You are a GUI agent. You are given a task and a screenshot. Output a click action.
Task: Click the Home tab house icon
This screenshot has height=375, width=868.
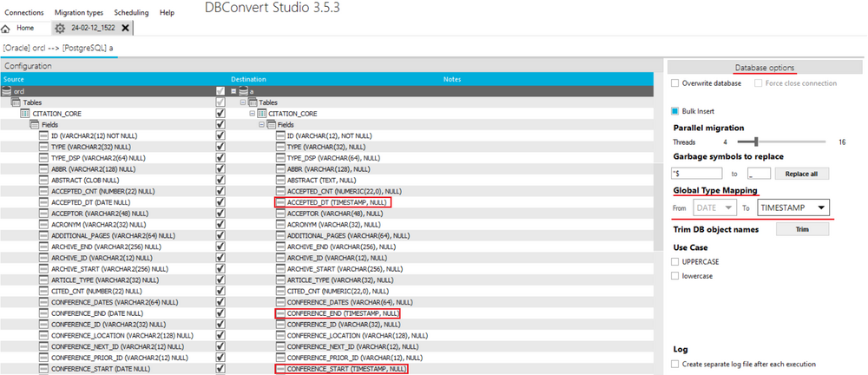6,29
